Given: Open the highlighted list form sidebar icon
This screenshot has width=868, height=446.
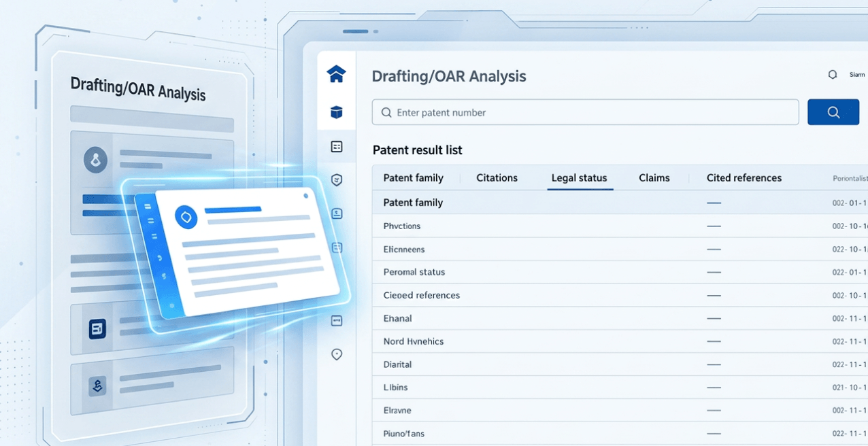Looking at the screenshot, I should point(336,147).
